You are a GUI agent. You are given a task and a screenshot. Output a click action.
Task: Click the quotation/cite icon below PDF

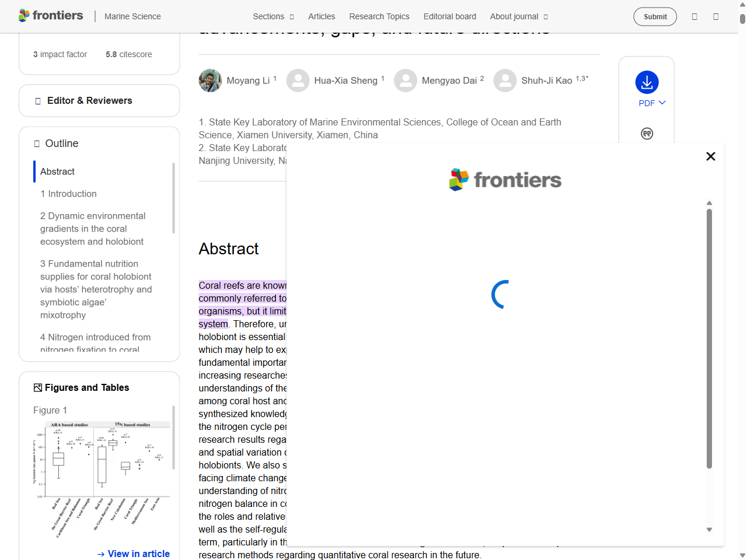[646, 133]
